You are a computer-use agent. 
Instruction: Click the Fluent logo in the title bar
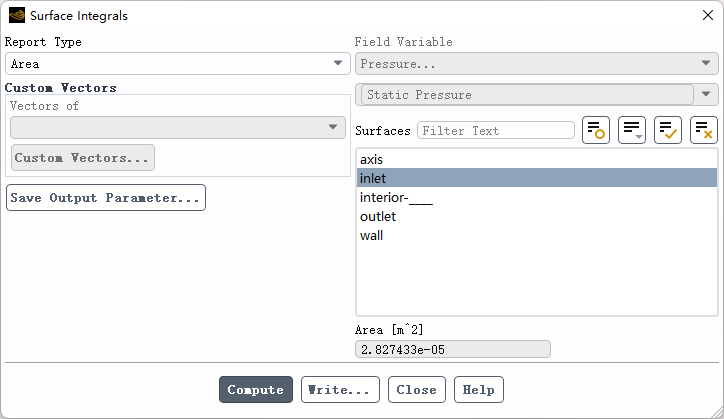[16, 16]
